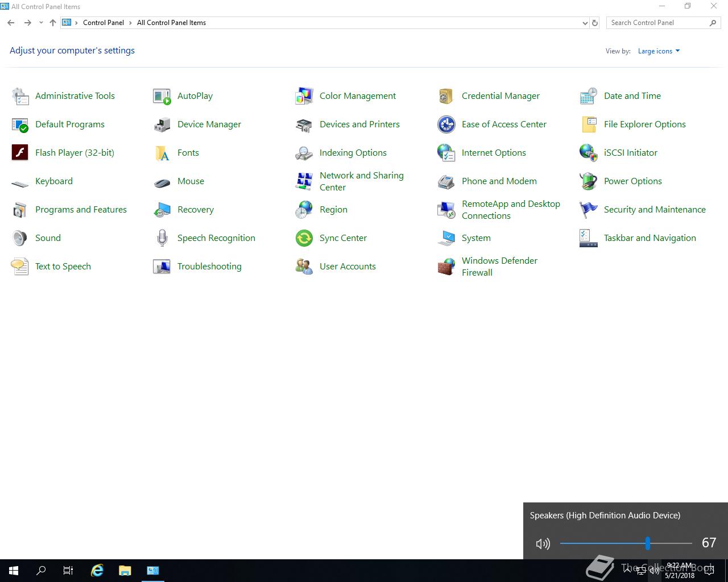Click the speaker volume slider track
728x582 pixels.
click(603, 543)
